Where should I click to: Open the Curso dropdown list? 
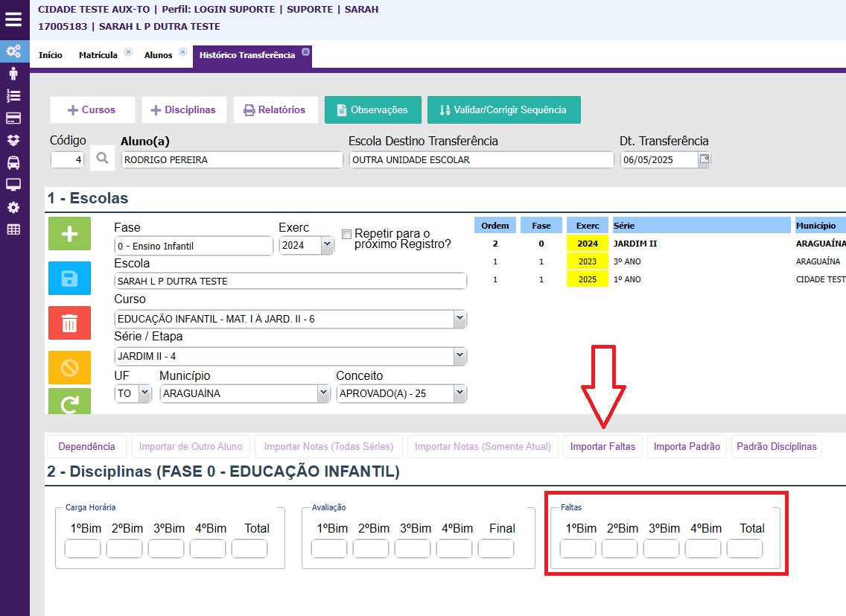click(459, 319)
